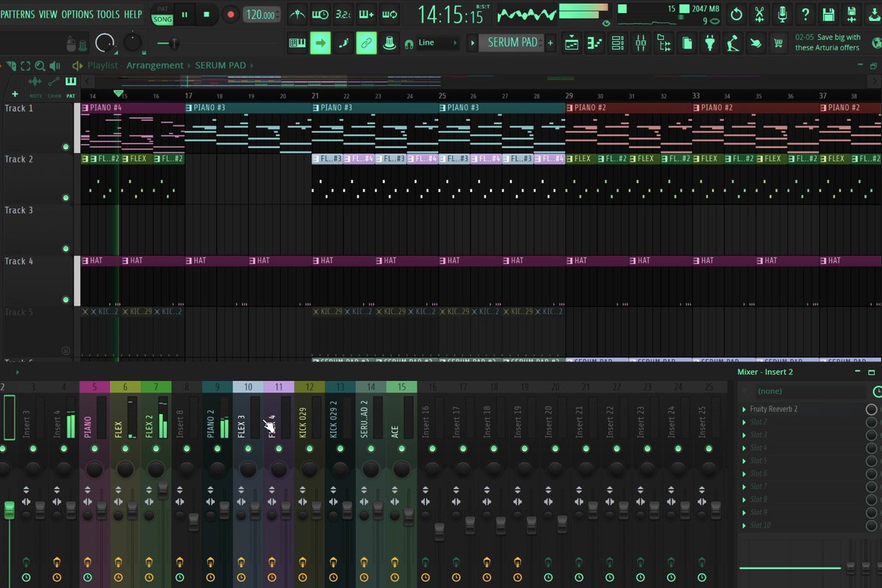882x588 pixels.
Task: Open the tempo tapper icon
Action: [732, 43]
